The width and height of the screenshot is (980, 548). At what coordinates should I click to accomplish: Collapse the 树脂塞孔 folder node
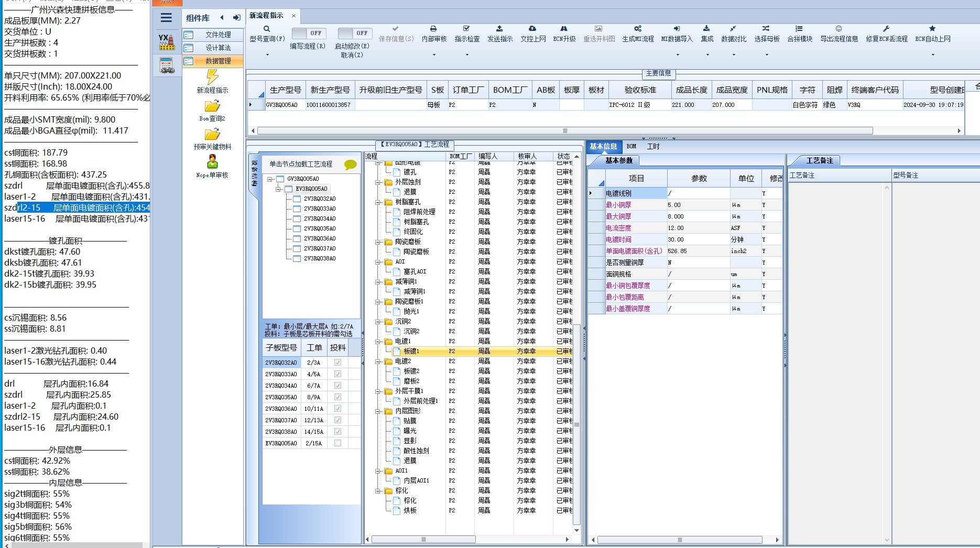(x=377, y=202)
